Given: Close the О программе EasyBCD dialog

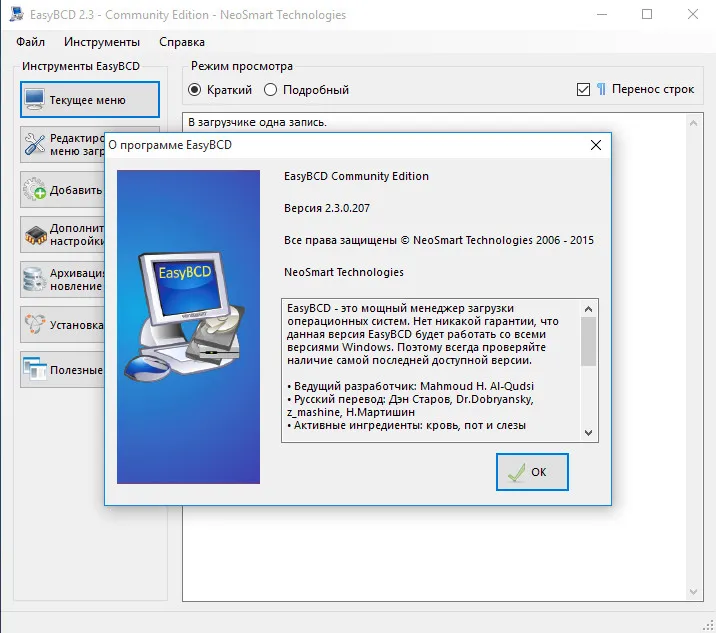Looking at the screenshot, I should click(x=595, y=145).
